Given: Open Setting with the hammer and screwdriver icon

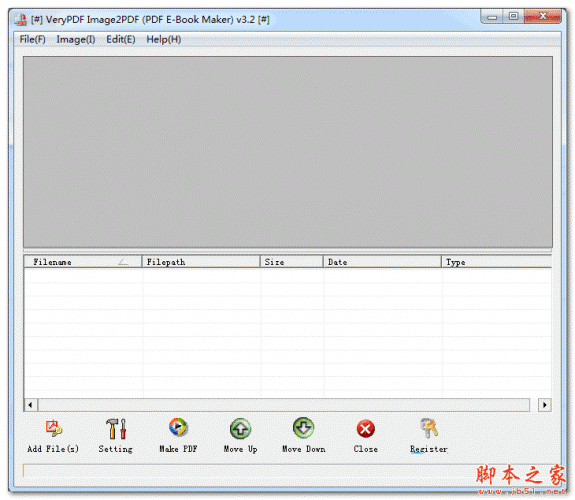Looking at the screenshot, I should tap(116, 429).
